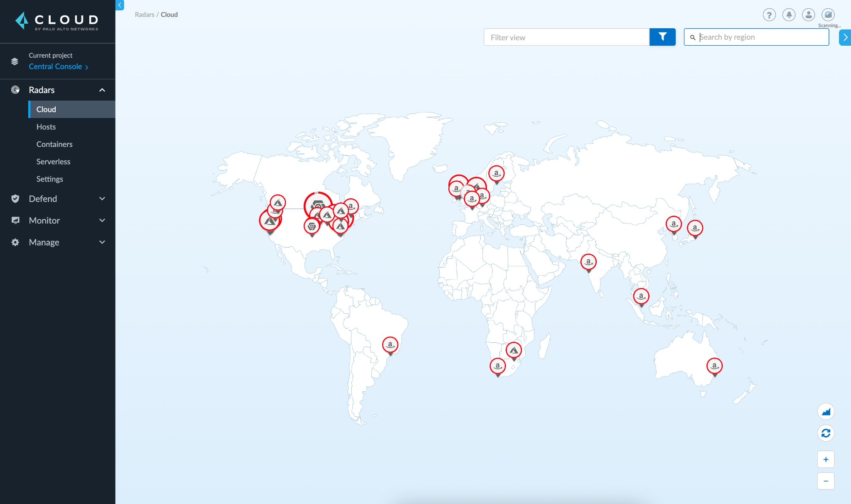Collapse the Radars menu section
Screen dimensions: 851x504
coord(102,90)
